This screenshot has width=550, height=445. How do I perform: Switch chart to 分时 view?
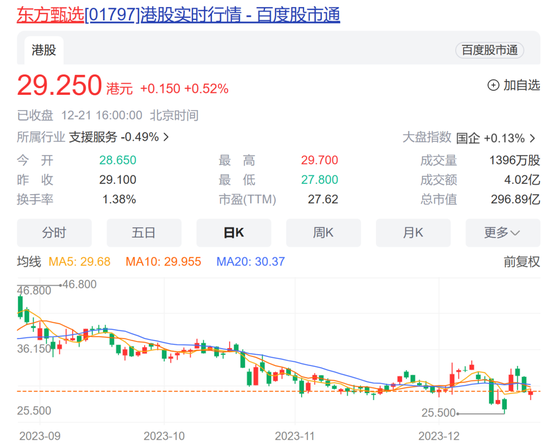pos(54,232)
